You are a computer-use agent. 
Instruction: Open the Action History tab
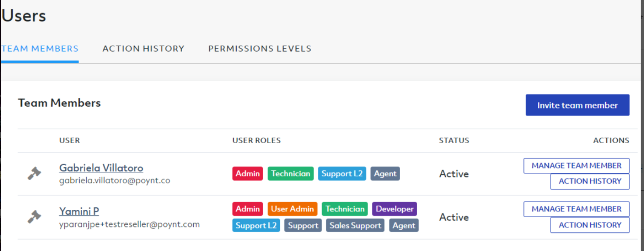[x=144, y=49]
